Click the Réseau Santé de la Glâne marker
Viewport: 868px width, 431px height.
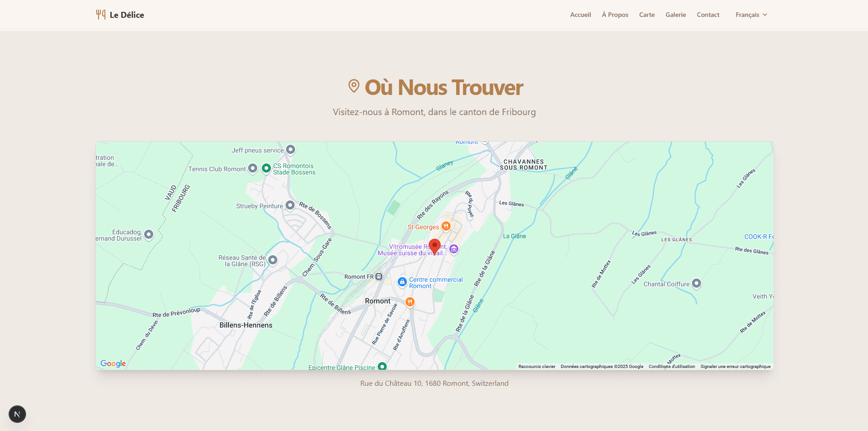coord(273,260)
